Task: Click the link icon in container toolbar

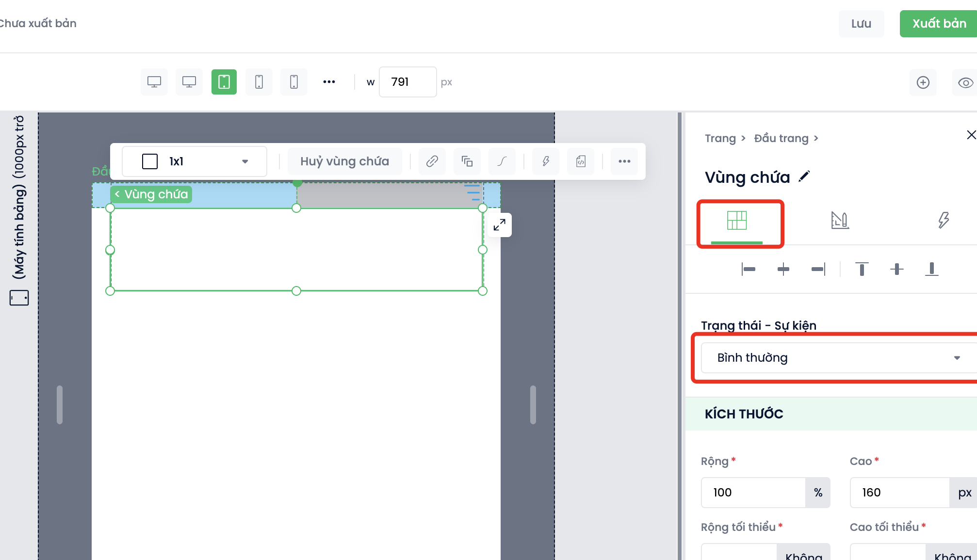Action: tap(432, 161)
